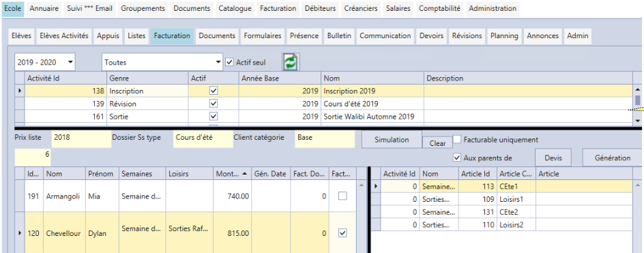Screen dimensions: 644x253
Task: Switch to the Appuis sub-tab
Action: 108,35
